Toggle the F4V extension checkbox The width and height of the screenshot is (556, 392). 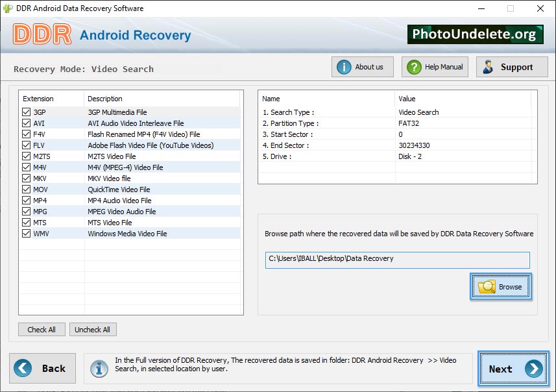point(26,134)
